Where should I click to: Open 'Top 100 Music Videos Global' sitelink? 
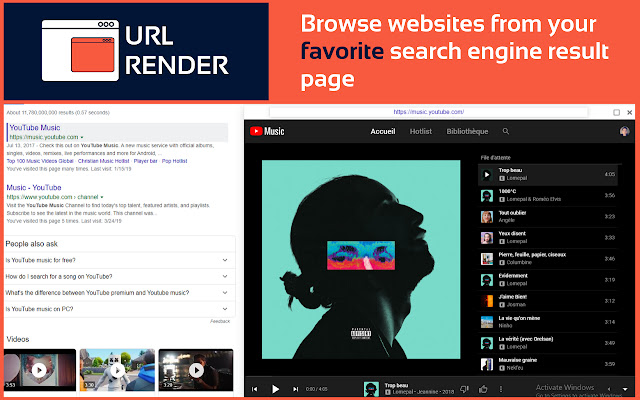[40, 161]
